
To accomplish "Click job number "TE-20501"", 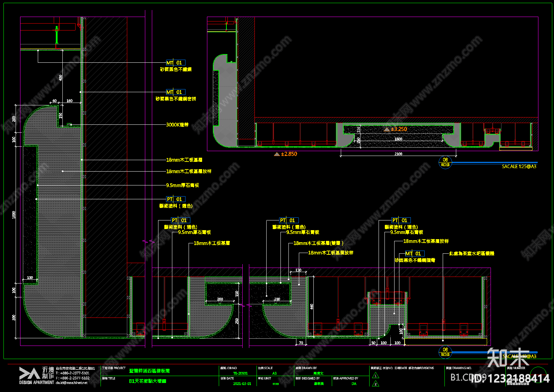I will 240,373.
